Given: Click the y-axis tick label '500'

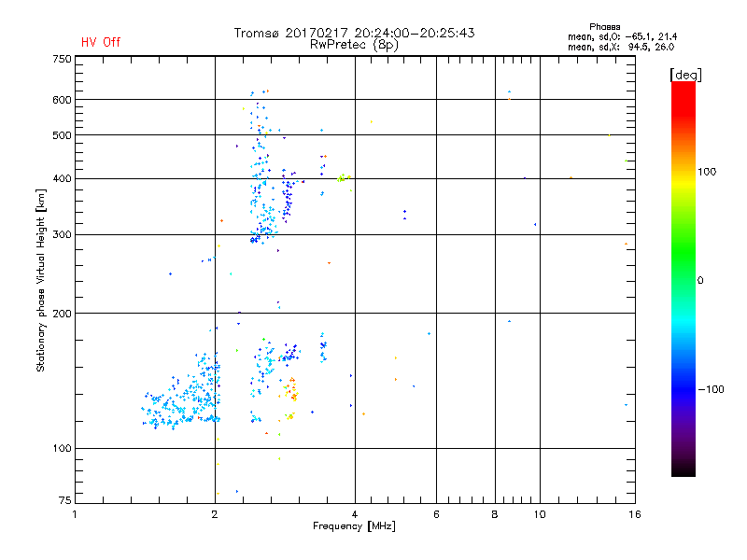Looking at the screenshot, I should [62, 135].
